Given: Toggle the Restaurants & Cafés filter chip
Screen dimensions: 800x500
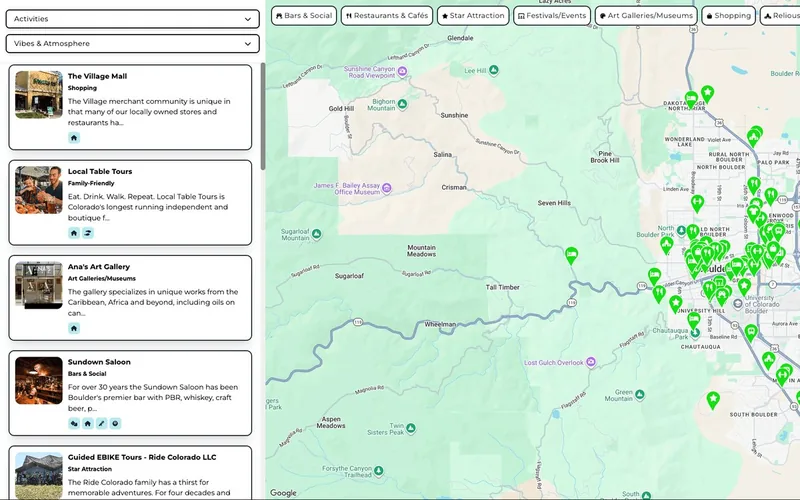Looking at the screenshot, I should click(x=387, y=16).
